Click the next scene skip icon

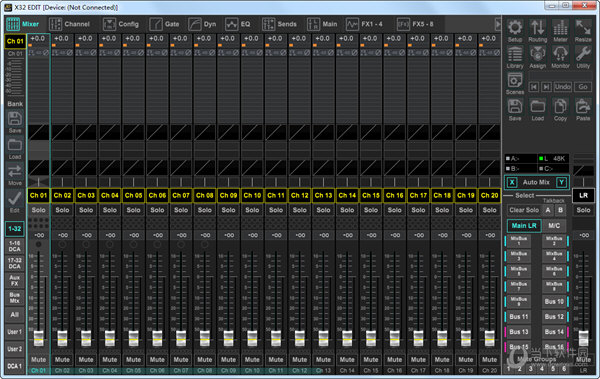(546, 87)
